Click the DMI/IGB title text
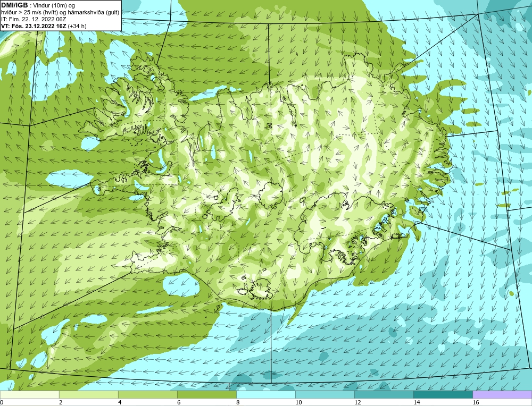Image resolution: width=532 pixels, height=406 pixels. (14, 5)
